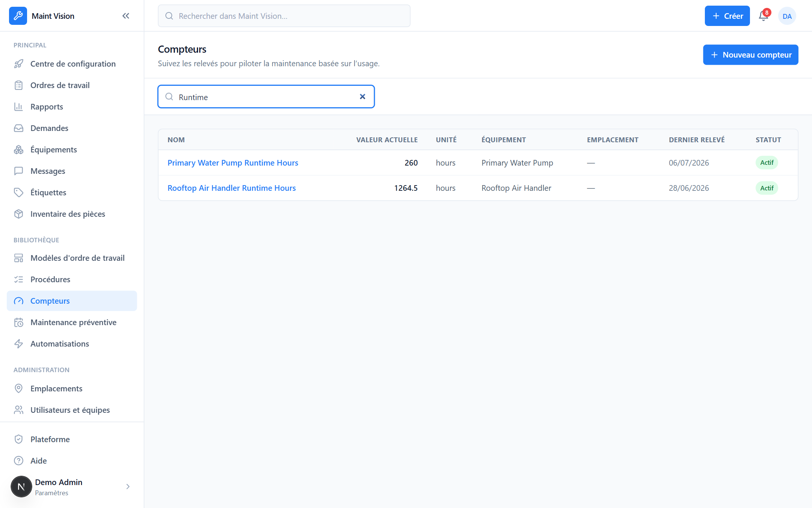Click the Automatisations lightning icon
This screenshot has height=508, width=812.
(x=18, y=344)
